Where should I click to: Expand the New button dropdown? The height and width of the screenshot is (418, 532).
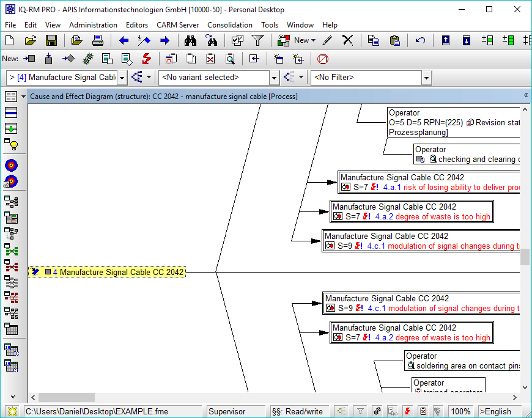(x=313, y=40)
